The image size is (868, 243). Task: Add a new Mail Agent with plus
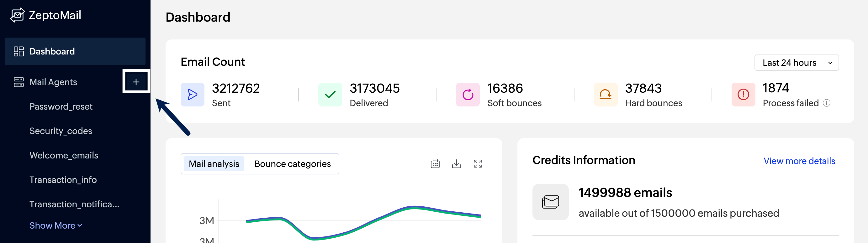pos(136,82)
